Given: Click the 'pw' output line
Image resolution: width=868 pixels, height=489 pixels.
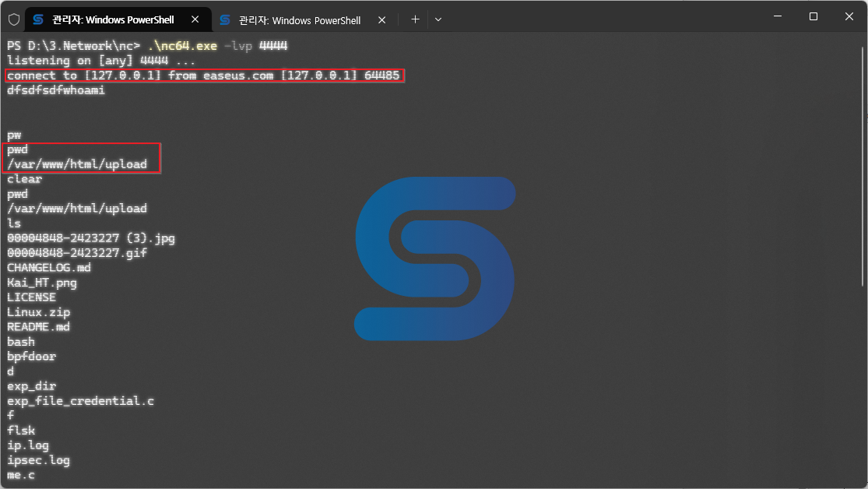Looking at the screenshot, I should (14, 135).
